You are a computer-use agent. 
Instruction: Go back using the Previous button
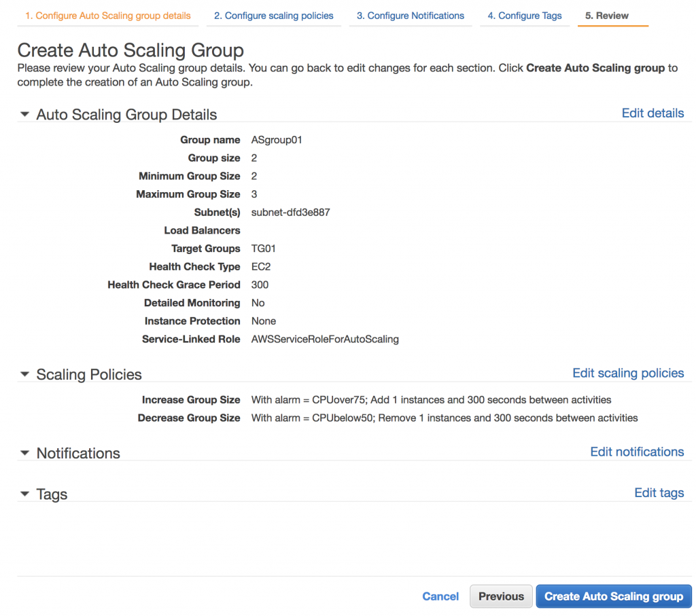501,596
